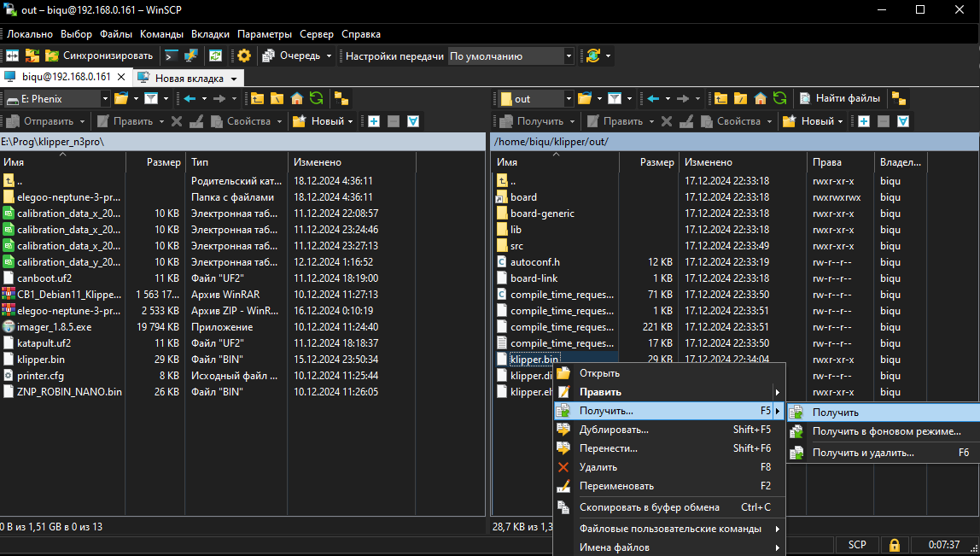Choose Удалить in the context menu
The height and width of the screenshot is (556, 980).
point(668,467)
